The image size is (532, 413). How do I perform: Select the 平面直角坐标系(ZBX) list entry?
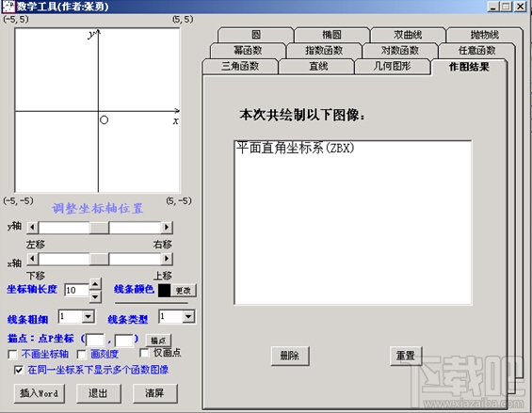pos(295,149)
